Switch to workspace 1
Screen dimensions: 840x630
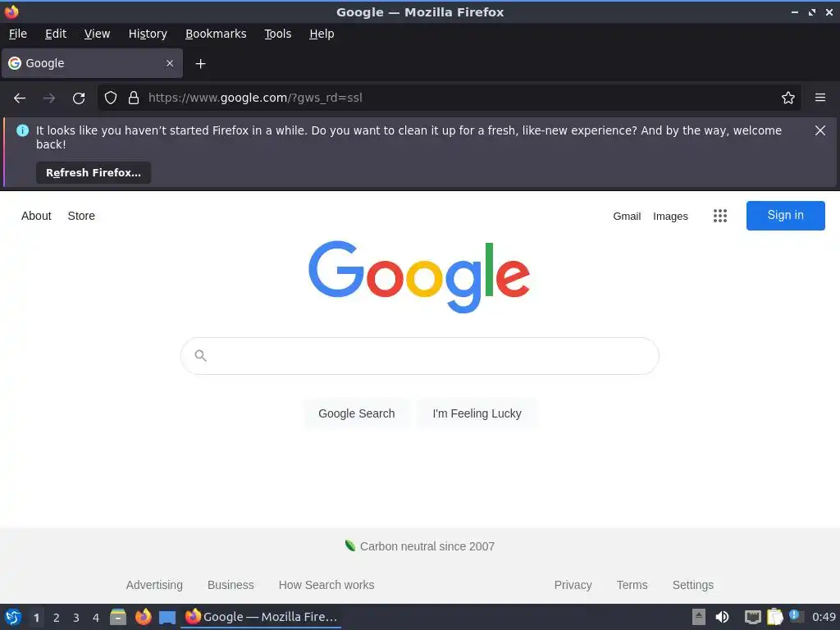[x=36, y=618]
